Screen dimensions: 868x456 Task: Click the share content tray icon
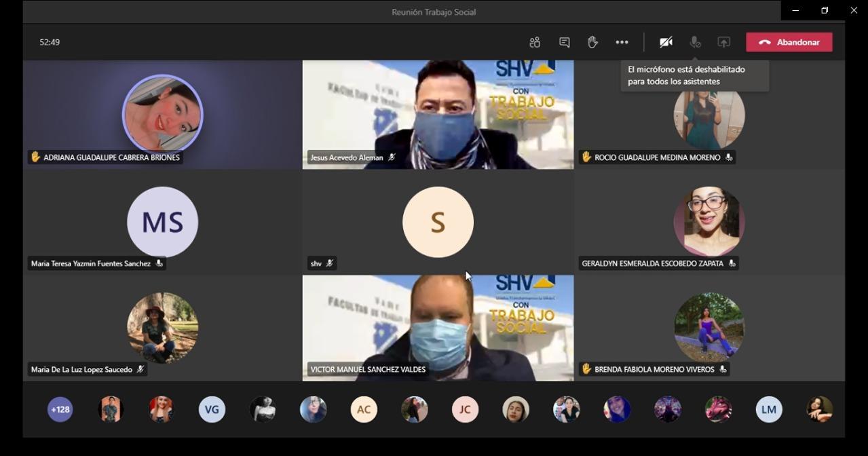click(724, 42)
